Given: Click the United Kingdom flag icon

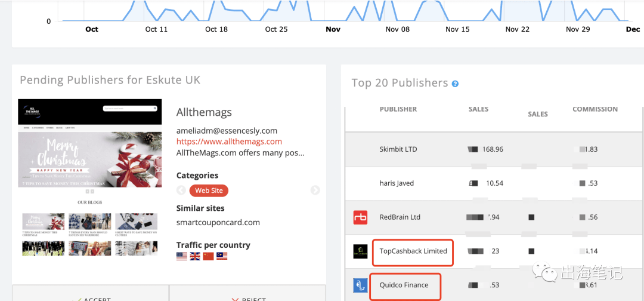Looking at the screenshot, I should click(195, 256).
